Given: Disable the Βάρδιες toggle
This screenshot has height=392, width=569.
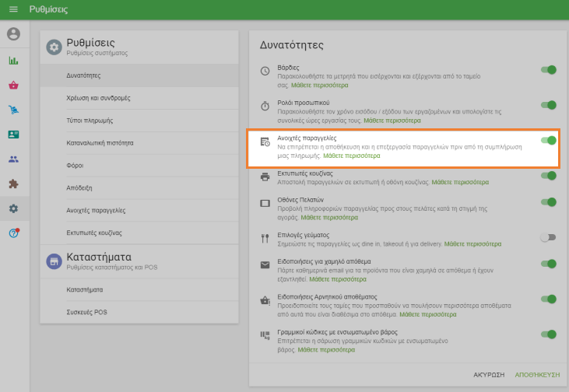Looking at the screenshot, I should [x=549, y=70].
